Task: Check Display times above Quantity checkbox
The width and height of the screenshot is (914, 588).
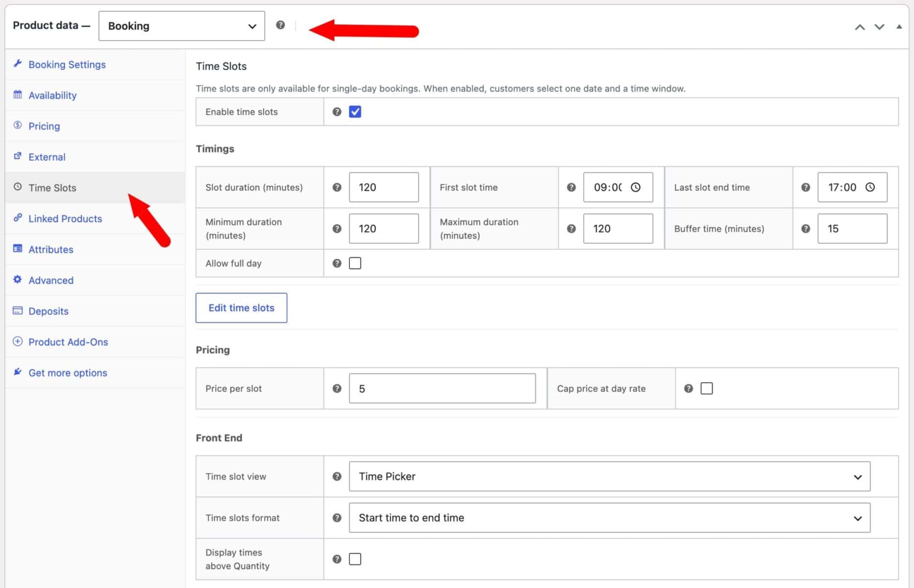Action: pyautogui.click(x=355, y=559)
